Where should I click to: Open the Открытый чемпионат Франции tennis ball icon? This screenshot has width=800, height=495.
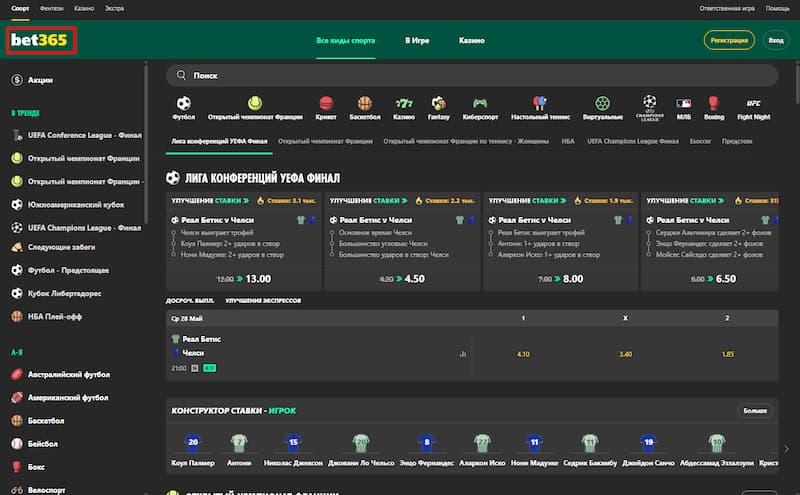[255, 108]
